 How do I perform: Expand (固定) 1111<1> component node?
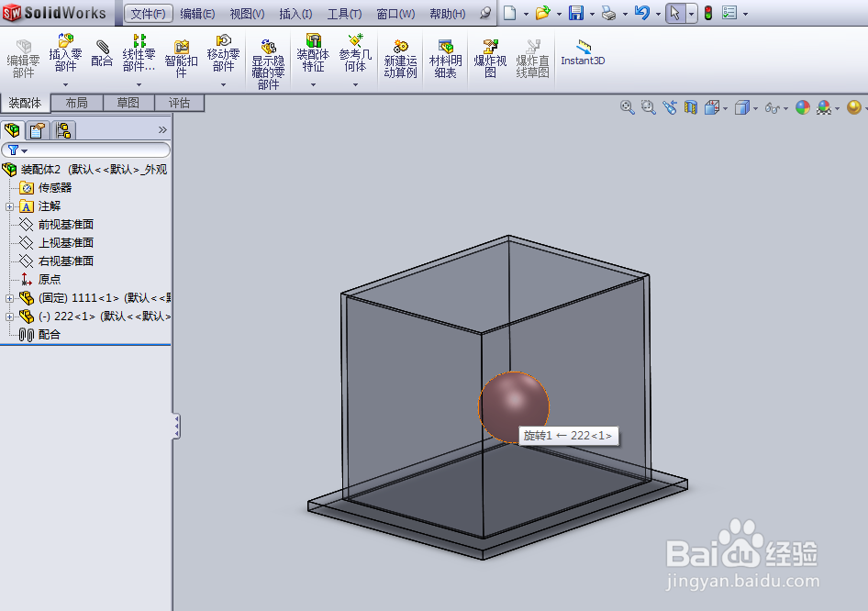[9, 298]
